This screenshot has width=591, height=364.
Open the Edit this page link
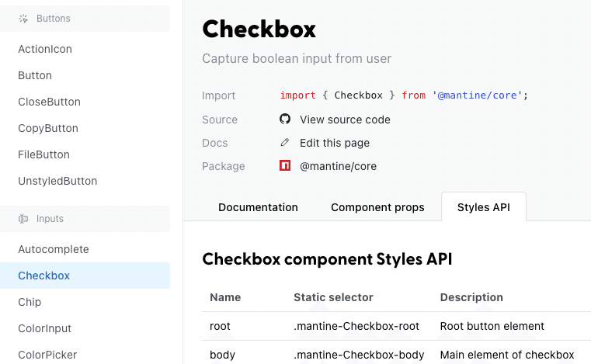335,143
